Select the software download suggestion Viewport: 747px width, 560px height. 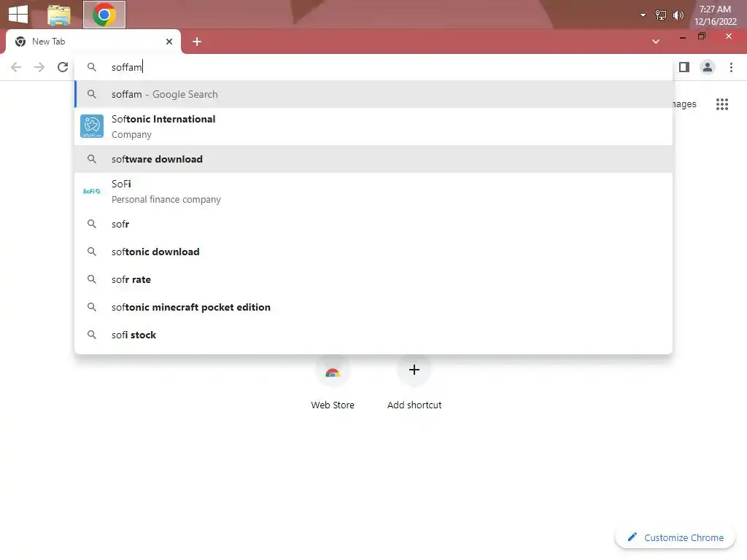pos(373,159)
